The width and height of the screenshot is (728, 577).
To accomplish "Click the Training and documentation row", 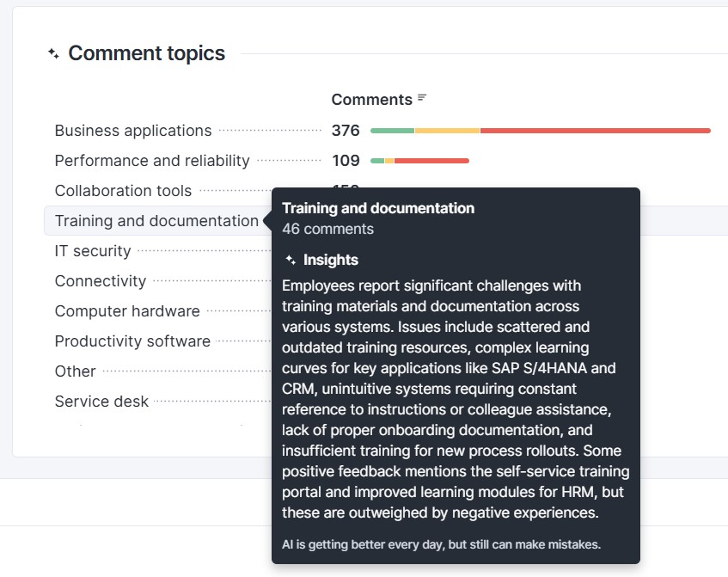I will pyautogui.click(x=156, y=221).
